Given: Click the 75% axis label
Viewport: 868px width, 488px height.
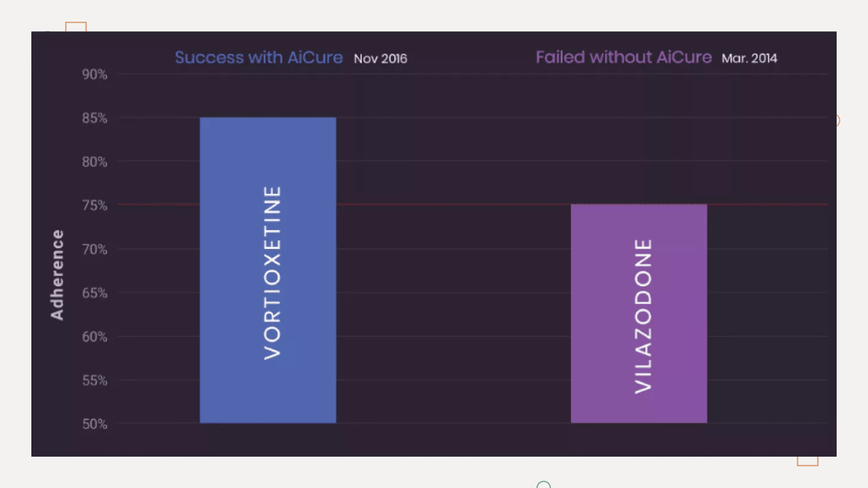Looking at the screenshot, I should coord(95,206).
